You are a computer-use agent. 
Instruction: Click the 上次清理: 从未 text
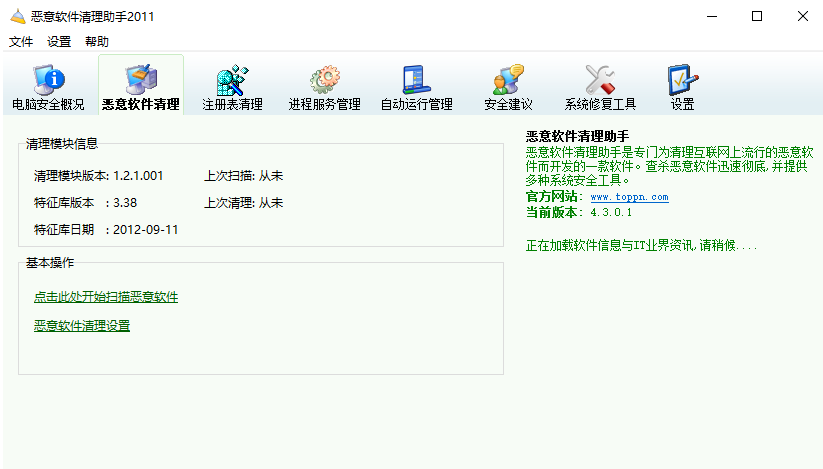tap(244, 203)
